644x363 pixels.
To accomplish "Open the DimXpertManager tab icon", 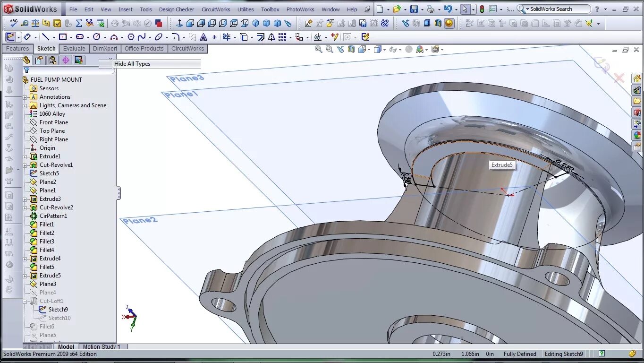I will click(x=66, y=60).
